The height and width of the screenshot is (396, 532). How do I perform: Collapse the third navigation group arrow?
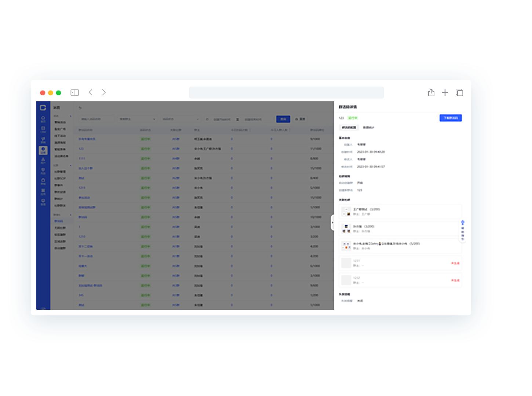pos(71,215)
